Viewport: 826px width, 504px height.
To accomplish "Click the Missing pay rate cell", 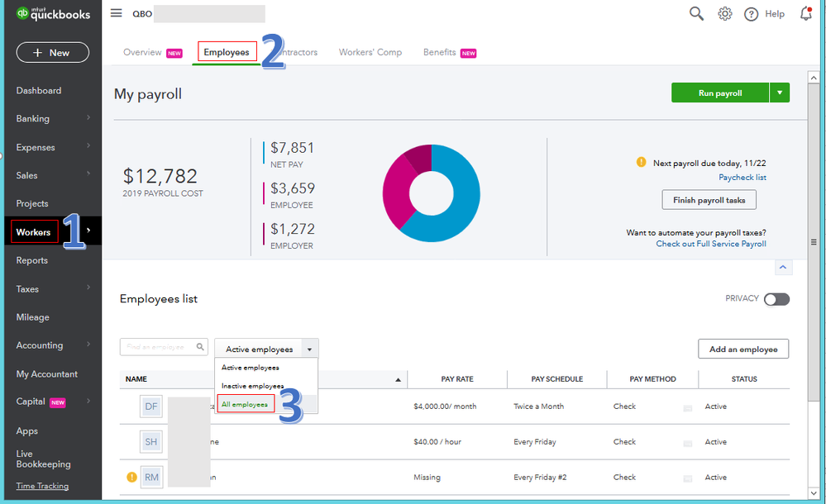I will 427,477.
